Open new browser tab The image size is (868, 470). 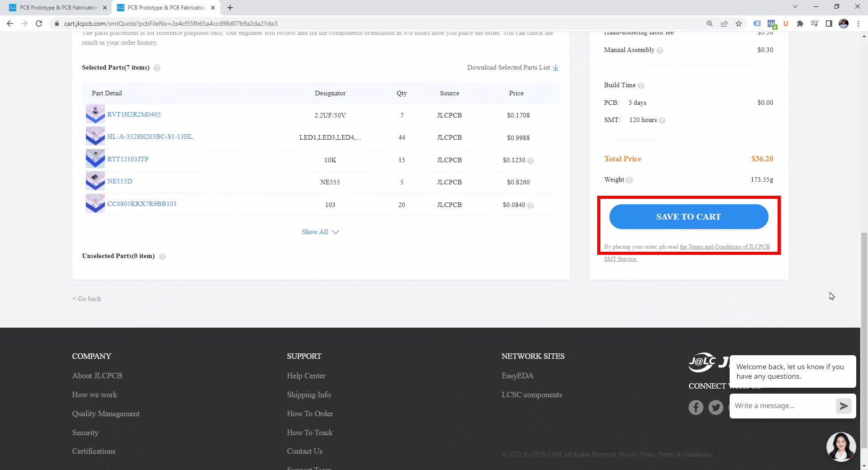pyautogui.click(x=230, y=8)
